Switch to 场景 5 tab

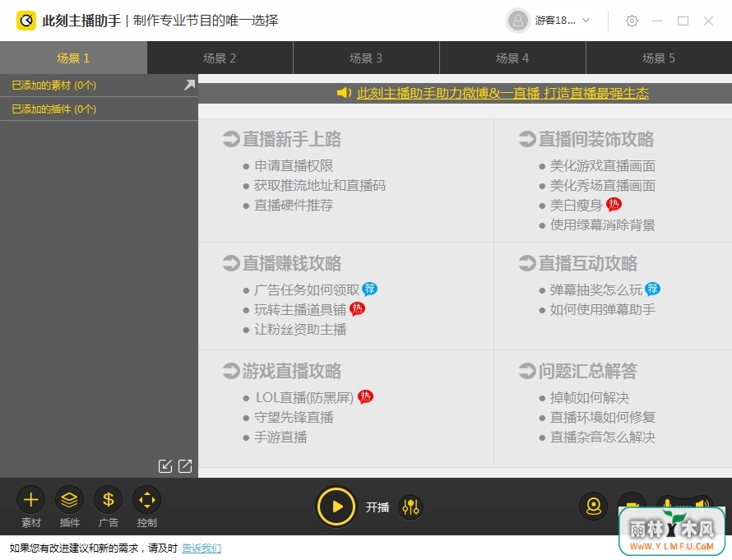pyautogui.click(x=659, y=58)
